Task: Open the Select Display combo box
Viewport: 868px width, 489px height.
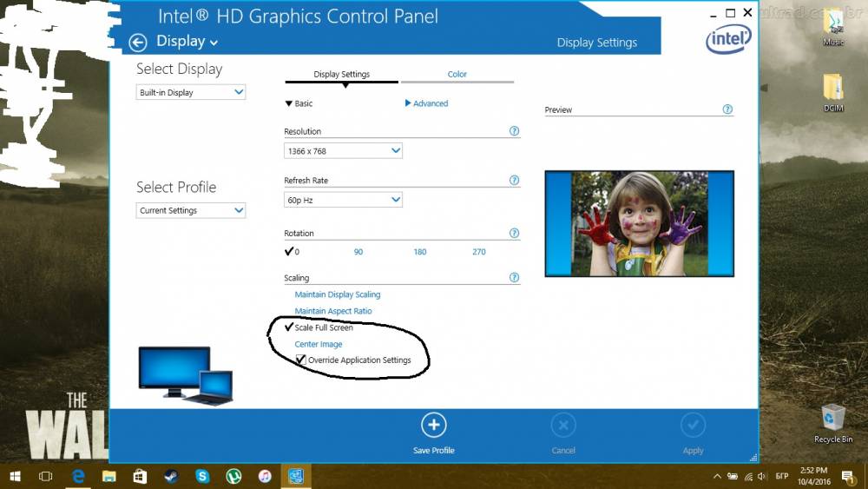Action: coord(191,92)
